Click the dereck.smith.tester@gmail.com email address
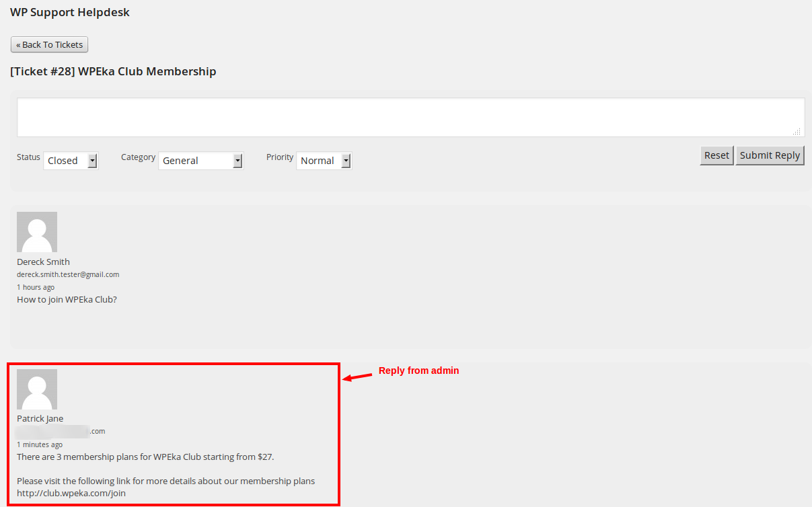The width and height of the screenshot is (812, 507). [x=68, y=274]
